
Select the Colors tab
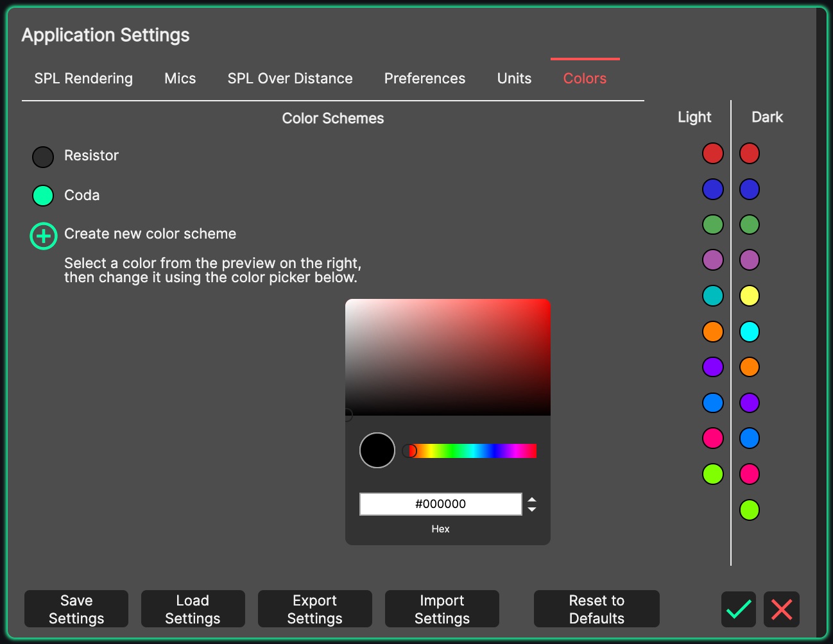pyautogui.click(x=585, y=78)
